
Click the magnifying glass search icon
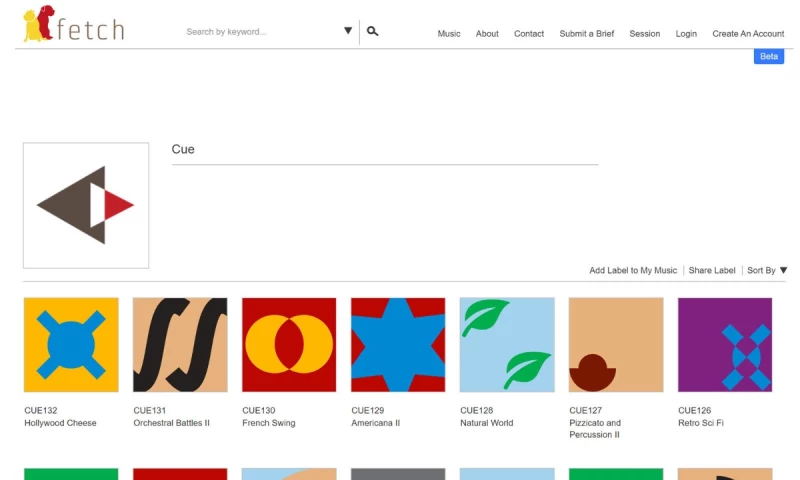pyautogui.click(x=373, y=32)
